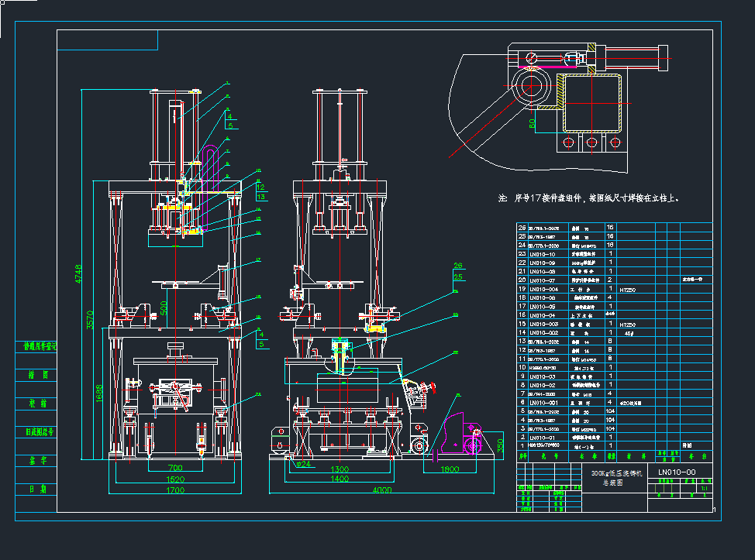Pick the 1700 base width dimension
Viewport: 755px width, 560px height.
[176, 490]
